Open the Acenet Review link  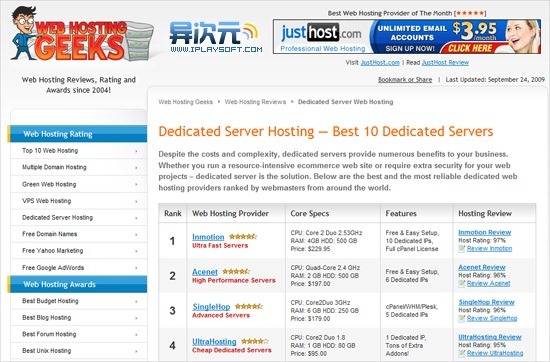[482, 267]
